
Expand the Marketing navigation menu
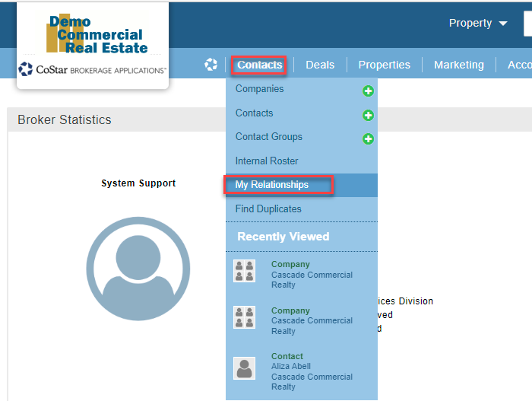click(x=458, y=65)
